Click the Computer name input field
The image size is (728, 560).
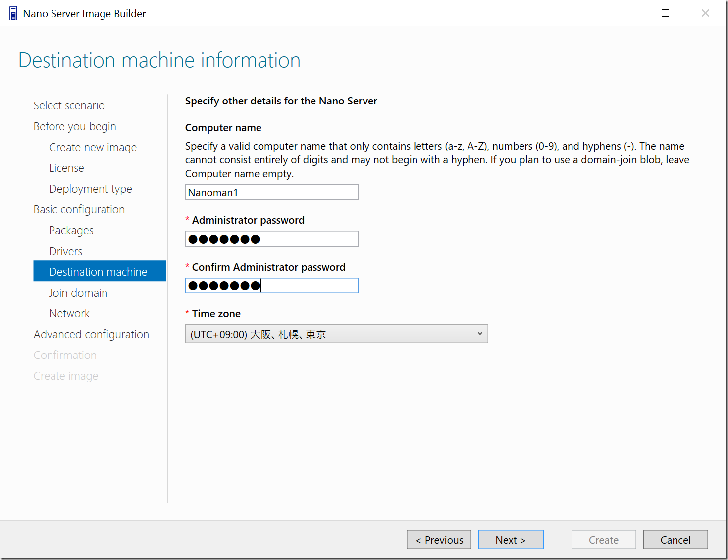tap(271, 192)
